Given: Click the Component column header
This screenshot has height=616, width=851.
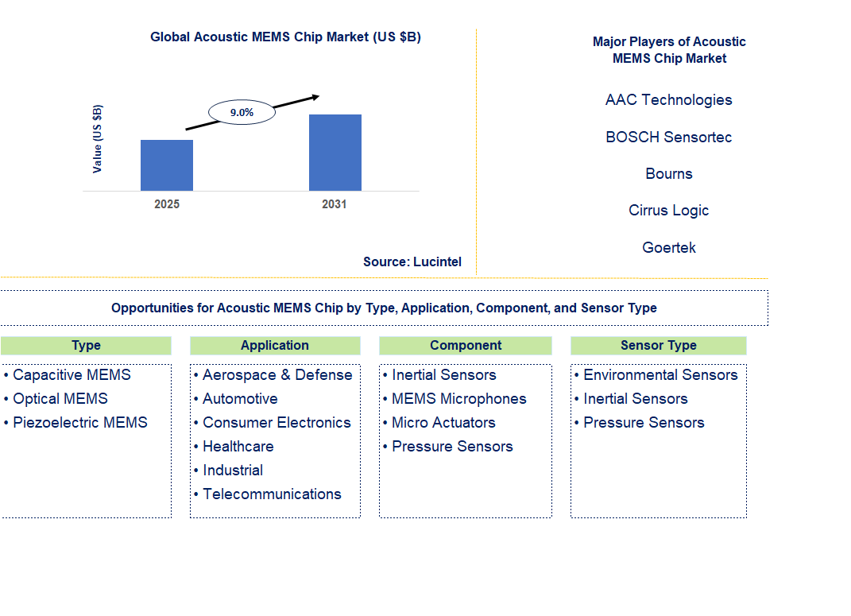Looking at the screenshot, I should point(466,346).
